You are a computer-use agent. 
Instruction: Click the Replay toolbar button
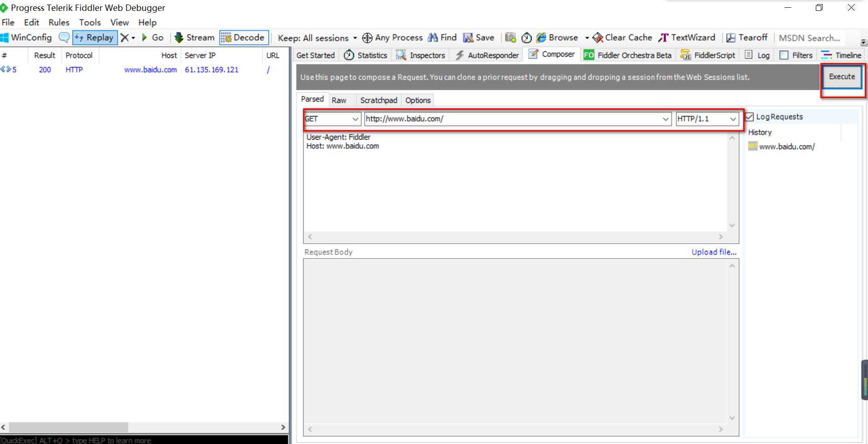[95, 38]
